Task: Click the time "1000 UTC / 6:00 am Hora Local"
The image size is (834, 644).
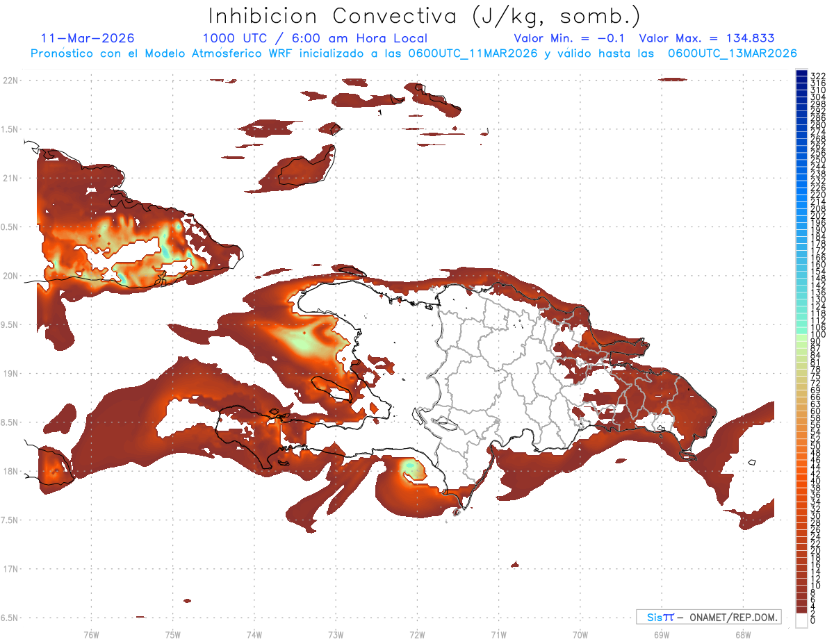Action: coord(315,39)
